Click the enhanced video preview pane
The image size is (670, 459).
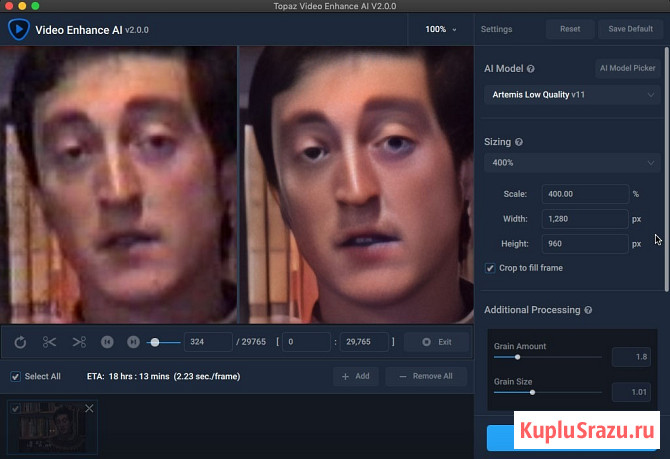(x=356, y=185)
